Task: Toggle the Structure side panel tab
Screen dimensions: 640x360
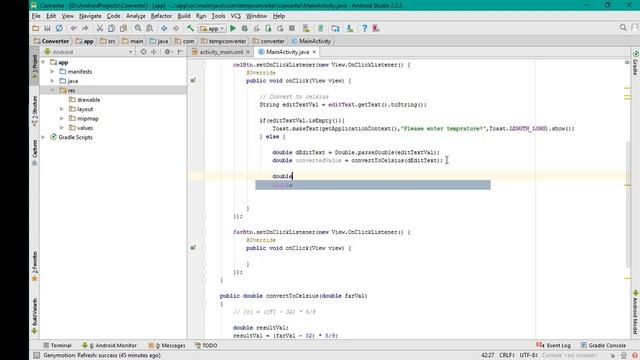Action: coord(35,111)
